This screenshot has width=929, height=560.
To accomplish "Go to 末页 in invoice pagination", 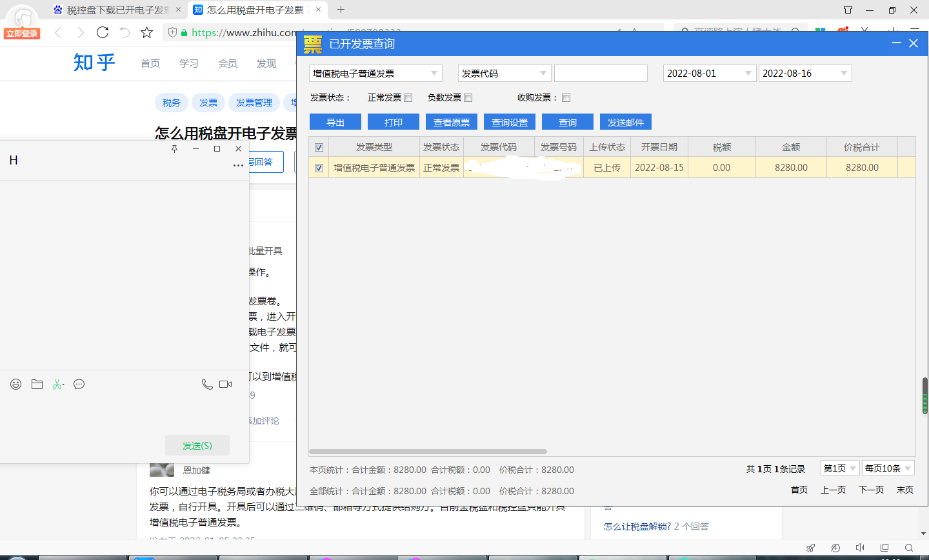I will tap(905, 490).
